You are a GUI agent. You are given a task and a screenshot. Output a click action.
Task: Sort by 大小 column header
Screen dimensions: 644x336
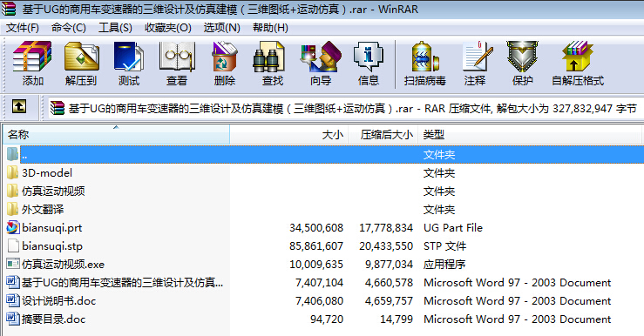click(289, 134)
